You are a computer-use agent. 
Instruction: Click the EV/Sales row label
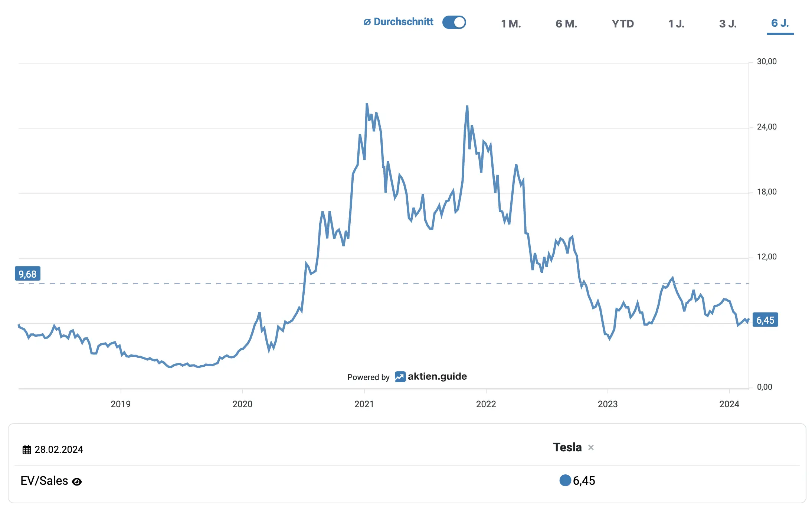coord(44,481)
